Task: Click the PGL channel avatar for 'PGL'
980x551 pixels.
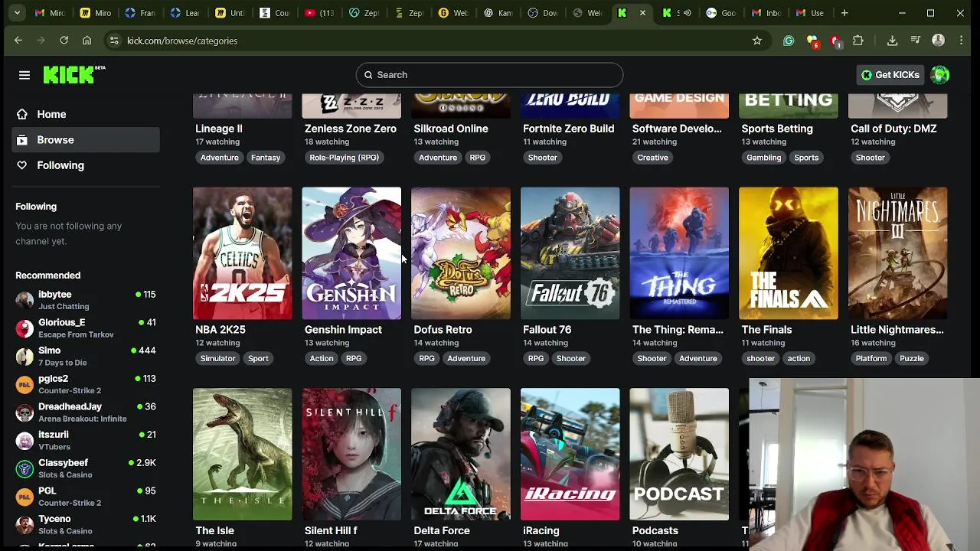Action: [24, 496]
